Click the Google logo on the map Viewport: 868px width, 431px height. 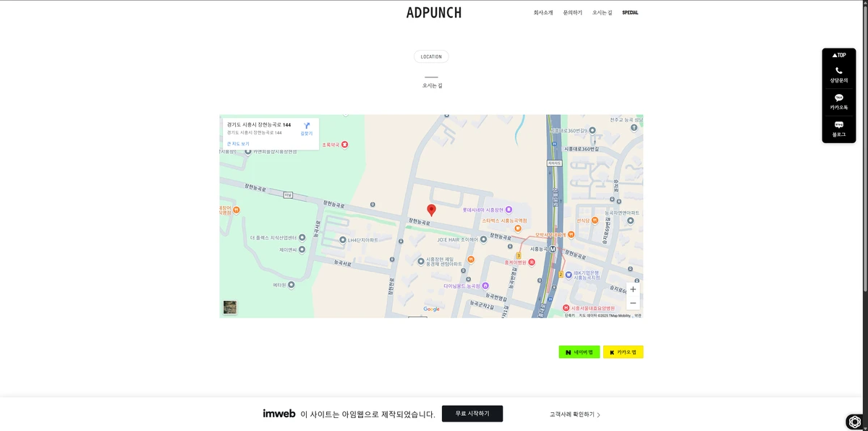(x=431, y=310)
